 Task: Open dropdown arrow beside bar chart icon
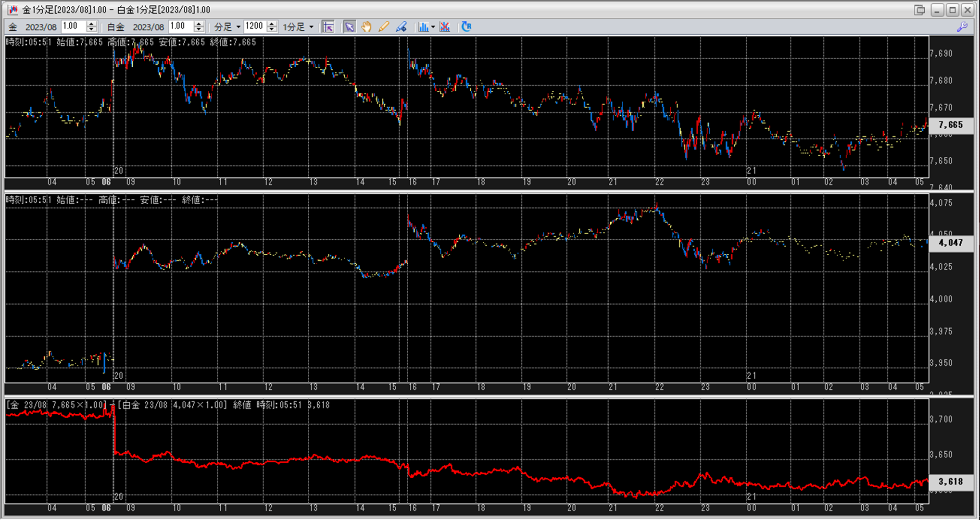point(433,27)
